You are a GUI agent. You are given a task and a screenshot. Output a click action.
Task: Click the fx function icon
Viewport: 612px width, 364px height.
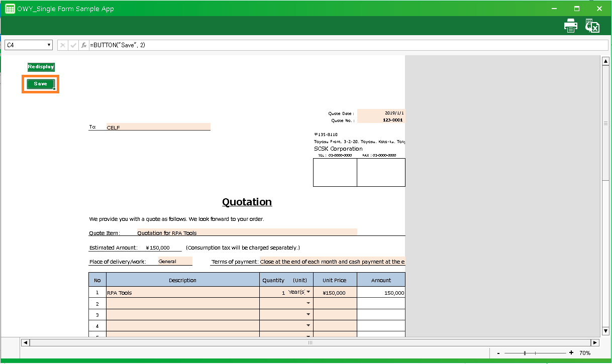tap(84, 45)
